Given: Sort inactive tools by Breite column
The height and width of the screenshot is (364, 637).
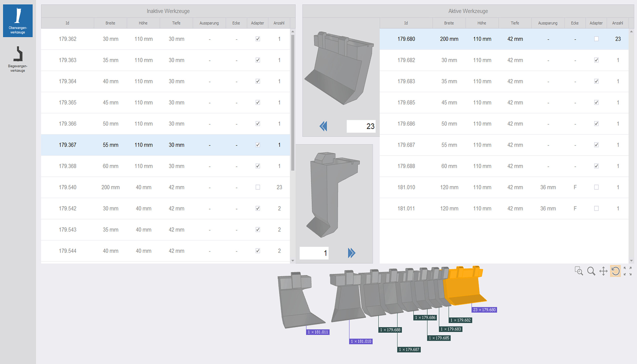Looking at the screenshot, I should point(110,23).
